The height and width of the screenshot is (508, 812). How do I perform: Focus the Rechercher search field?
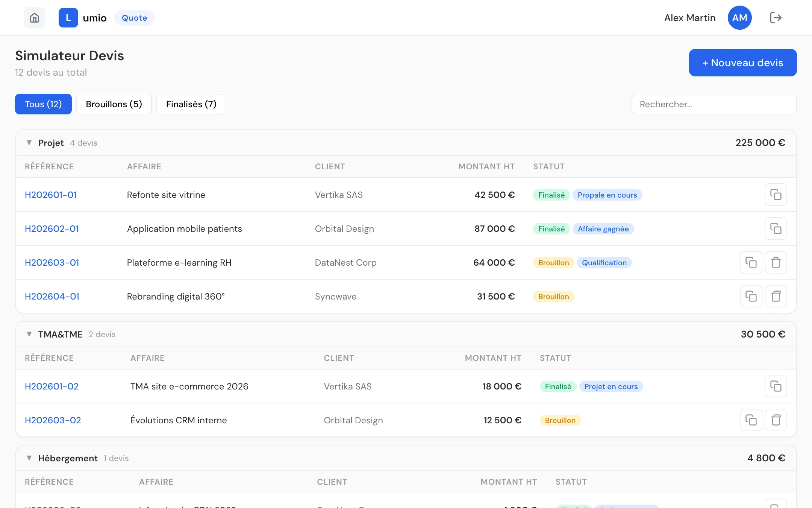point(714,104)
